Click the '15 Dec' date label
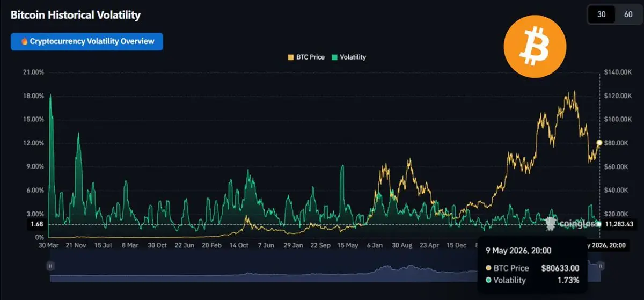Screen dimensions: 644x300 pyautogui.click(x=457, y=245)
